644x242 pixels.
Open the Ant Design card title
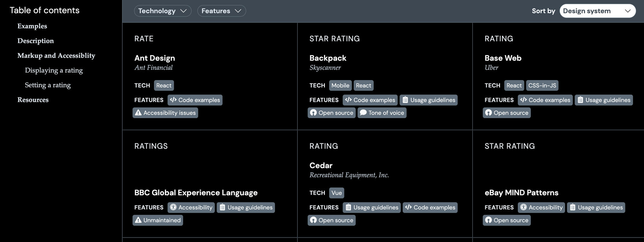point(155,58)
